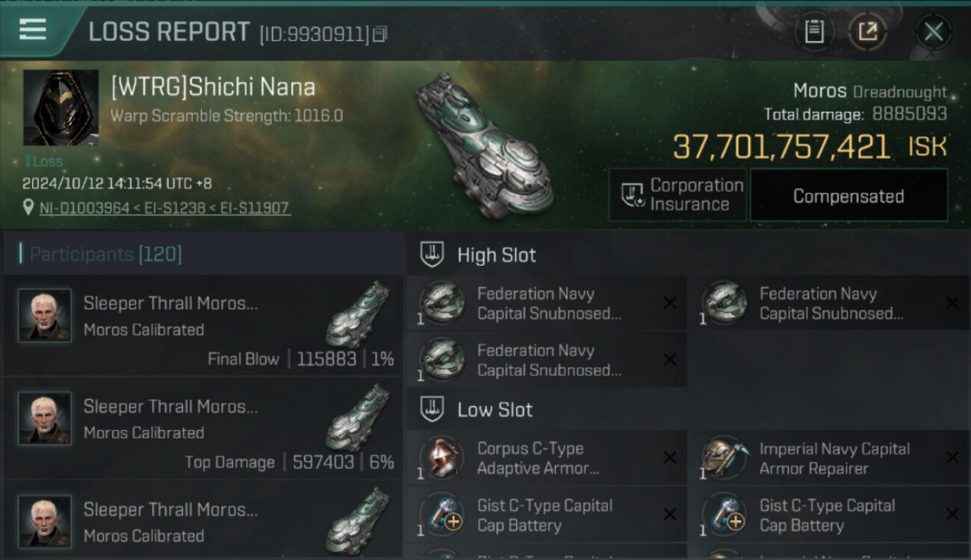Copy the loss report ID
The width and height of the screenshot is (971, 560).
click(x=379, y=34)
